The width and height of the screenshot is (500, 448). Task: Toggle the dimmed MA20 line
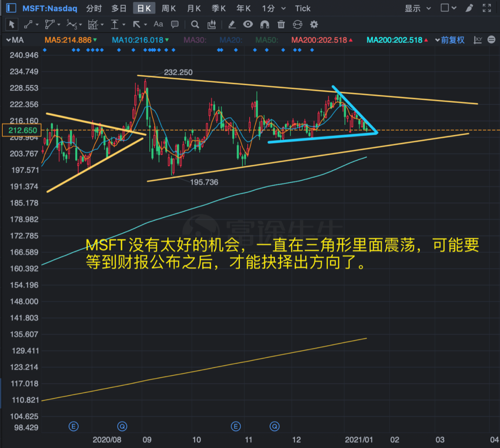point(231,40)
